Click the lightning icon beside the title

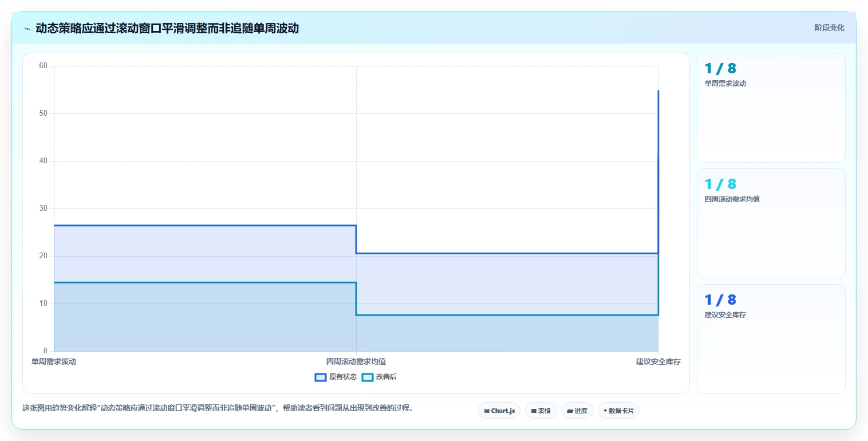(x=27, y=29)
